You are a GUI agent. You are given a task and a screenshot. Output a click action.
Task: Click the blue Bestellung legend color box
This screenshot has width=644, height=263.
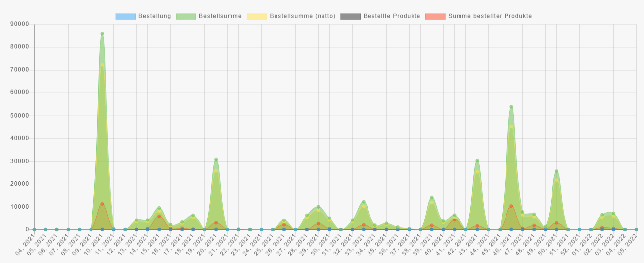(x=125, y=16)
